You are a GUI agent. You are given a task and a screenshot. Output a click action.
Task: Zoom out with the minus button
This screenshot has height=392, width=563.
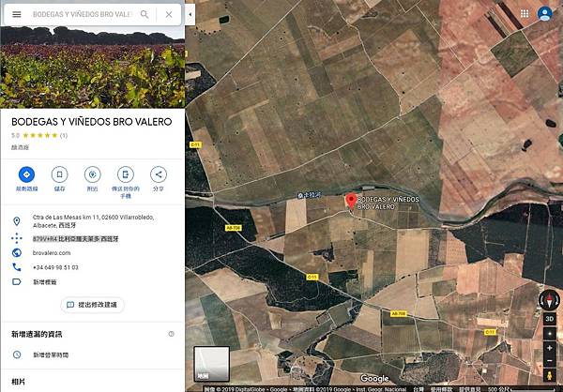coord(549,361)
